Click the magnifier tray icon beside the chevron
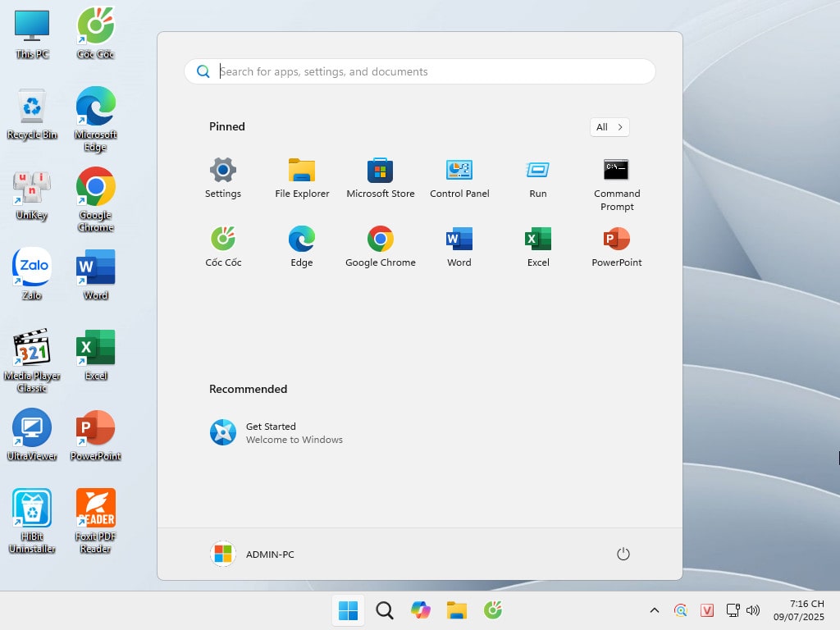 pyautogui.click(x=680, y=609)
